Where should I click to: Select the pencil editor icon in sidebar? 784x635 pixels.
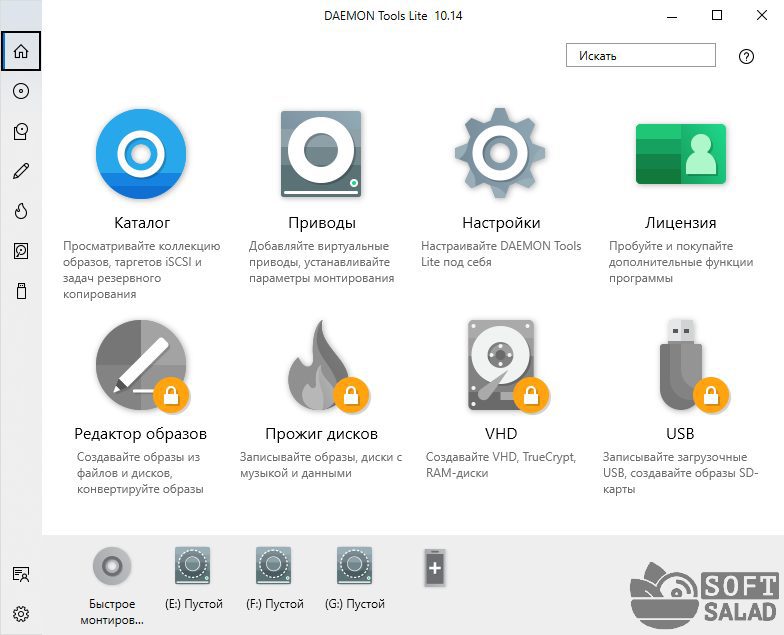(x=21, y=171)
